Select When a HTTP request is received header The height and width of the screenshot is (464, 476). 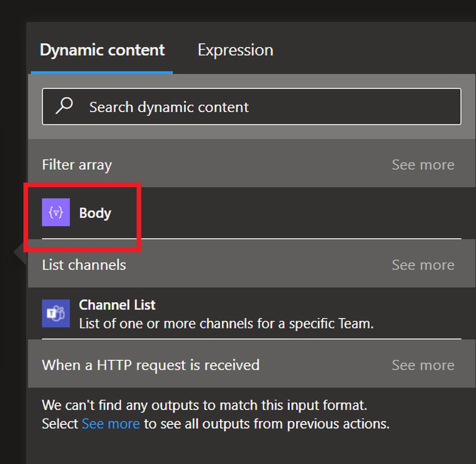point(151,365)
